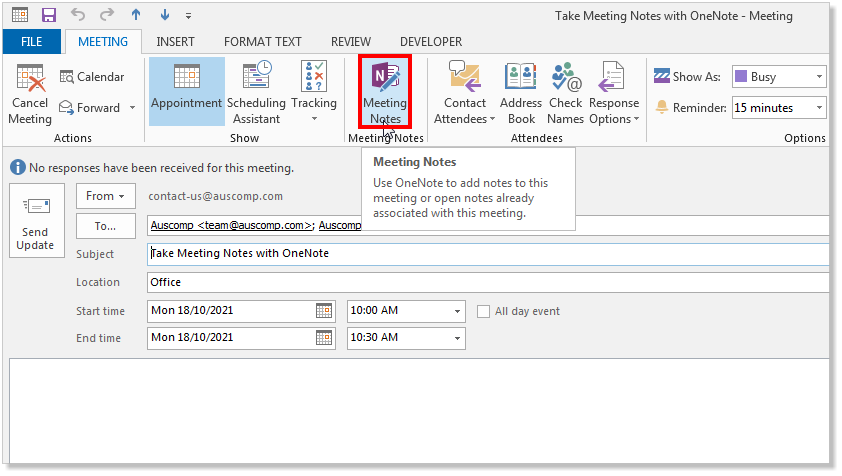Click the Undo arrow icon
This screenshot has width=842, height=476.
tap(78, 15)
